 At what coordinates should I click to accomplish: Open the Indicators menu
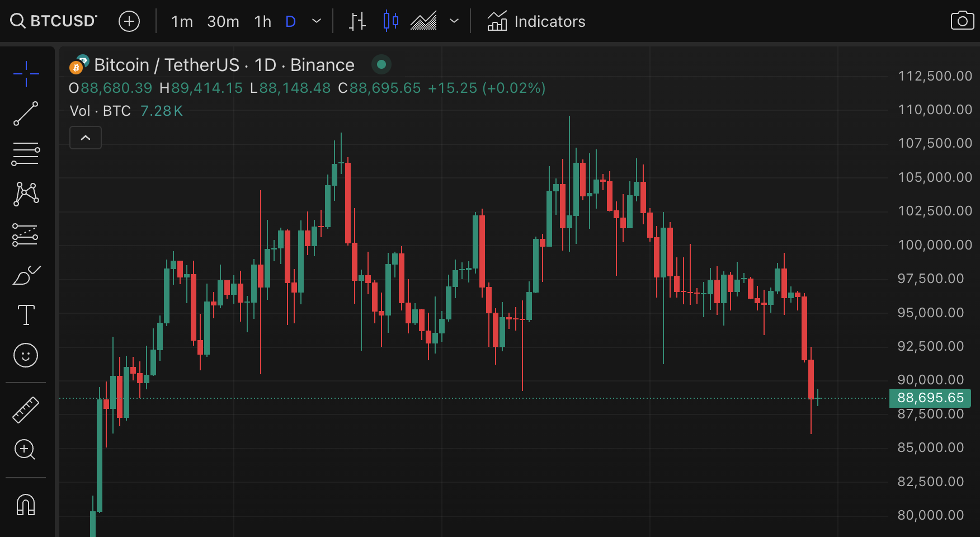(x=536, y=21)
